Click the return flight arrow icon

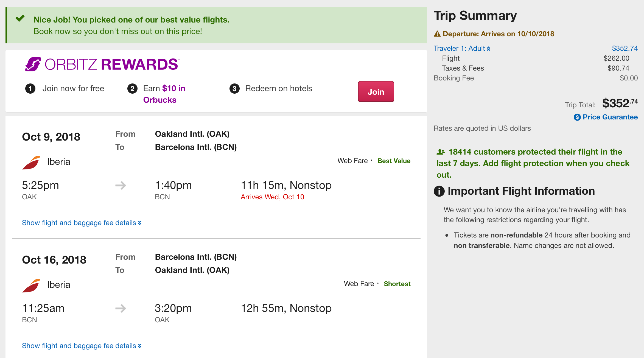coord(121,309)
